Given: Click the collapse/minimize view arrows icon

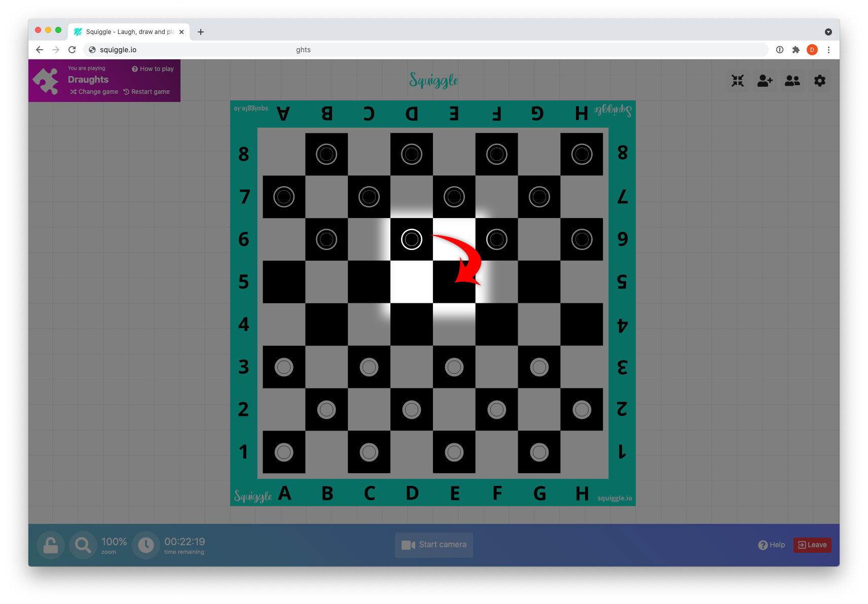Looking at the screenshot, I should [x=738, y=81].
